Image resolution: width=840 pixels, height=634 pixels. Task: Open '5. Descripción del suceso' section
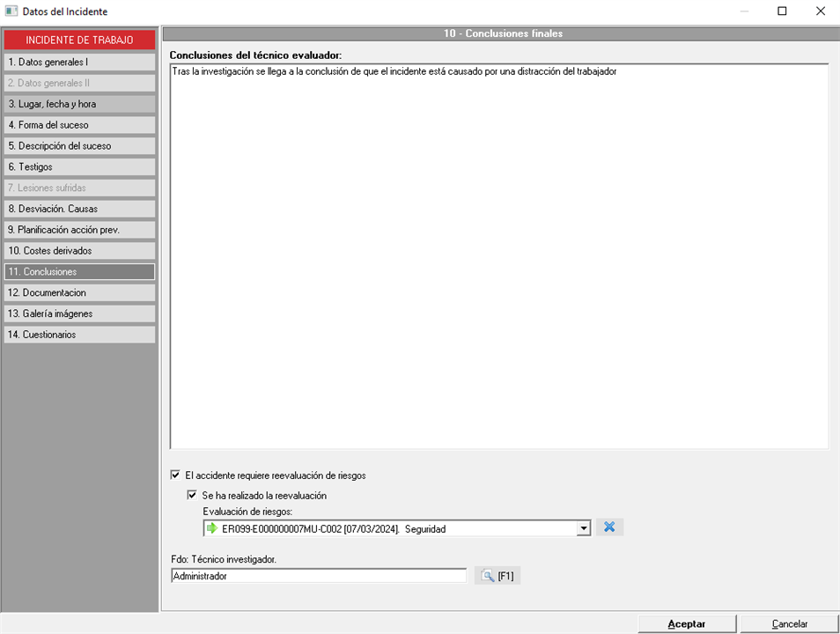(x=79, y=146)
